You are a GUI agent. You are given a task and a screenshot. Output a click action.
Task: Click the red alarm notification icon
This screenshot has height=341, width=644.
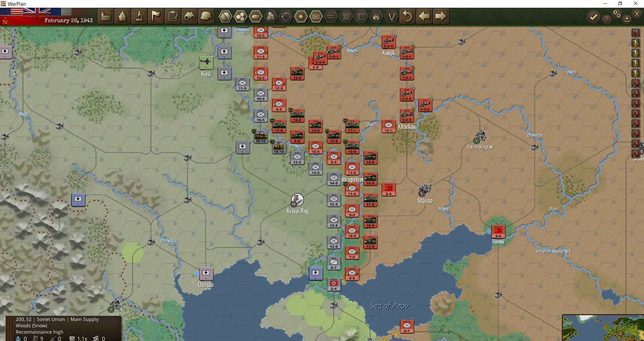tap(636, 33)
